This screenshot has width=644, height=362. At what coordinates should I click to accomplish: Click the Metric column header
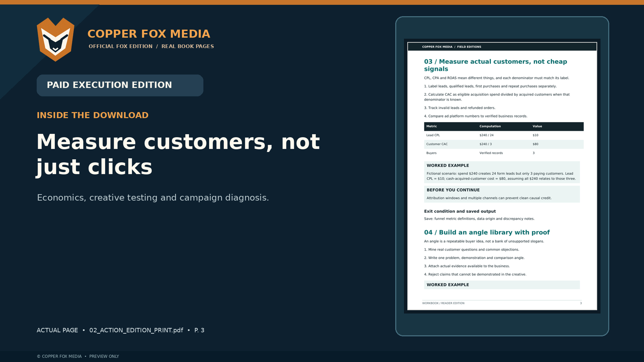point(431,126)
